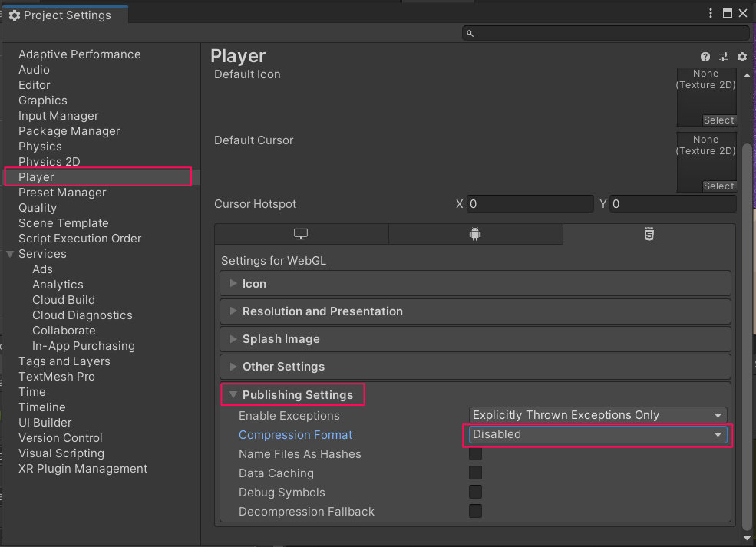The image size is (756, 547).
Task: Click the scroll up arrow
Action: tap(747, 75)
